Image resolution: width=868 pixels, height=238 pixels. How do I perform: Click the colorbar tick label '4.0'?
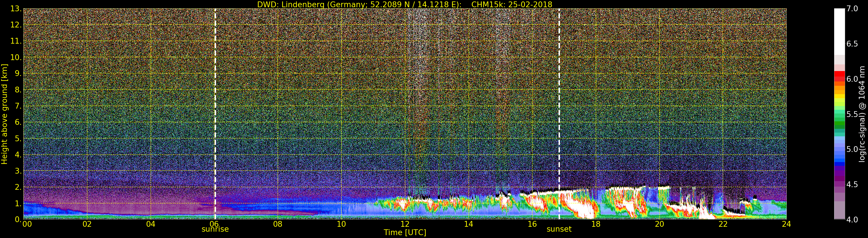pos(852,220)
